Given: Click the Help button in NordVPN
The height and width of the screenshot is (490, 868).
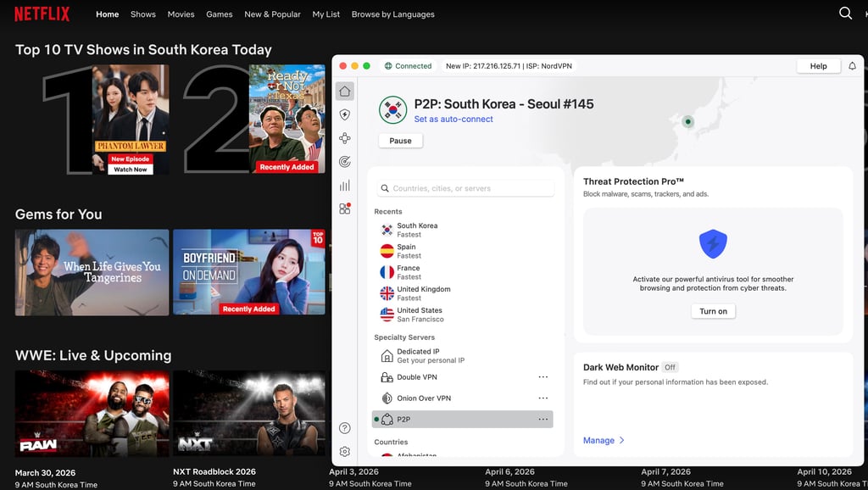Looking at the screenshot, I should (818, 66).
